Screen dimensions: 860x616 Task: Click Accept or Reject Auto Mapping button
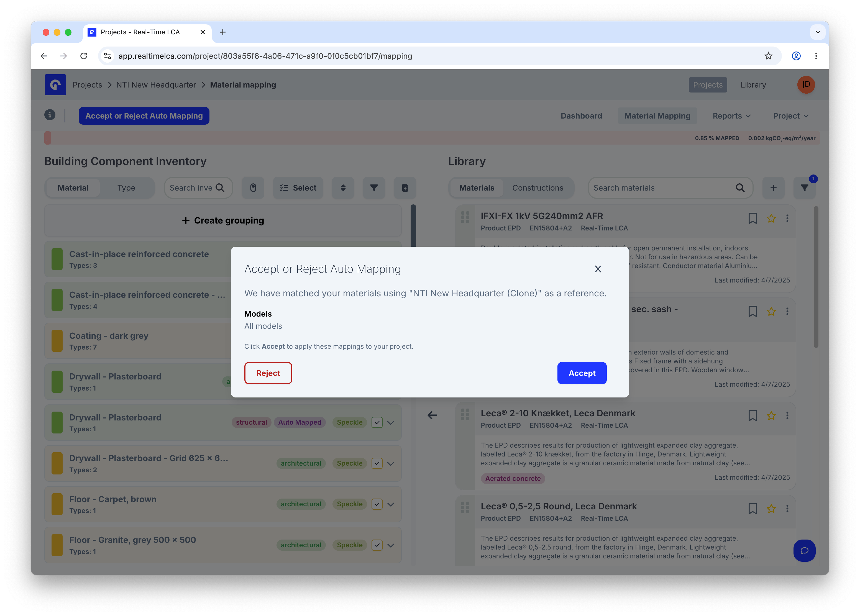point(144,115)
